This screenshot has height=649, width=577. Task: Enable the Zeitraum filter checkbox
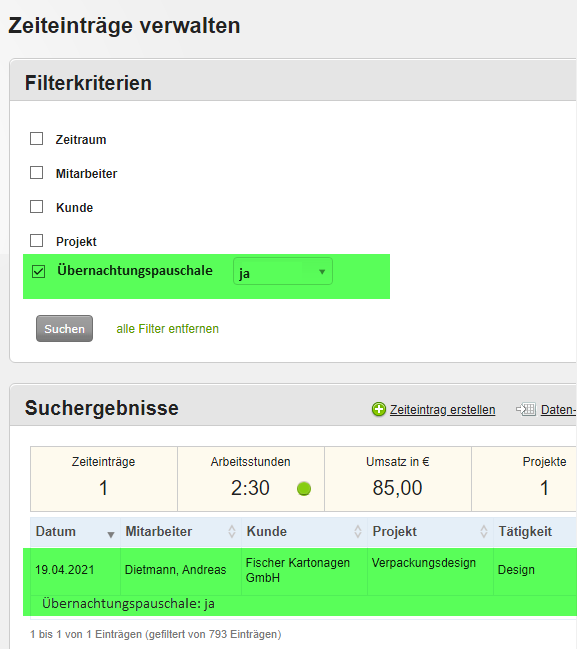(36, 139)
